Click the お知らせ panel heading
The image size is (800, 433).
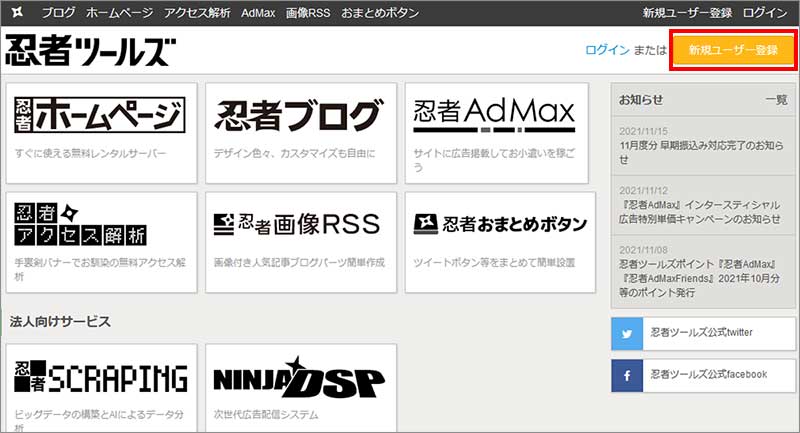click(x=641, y=100)
